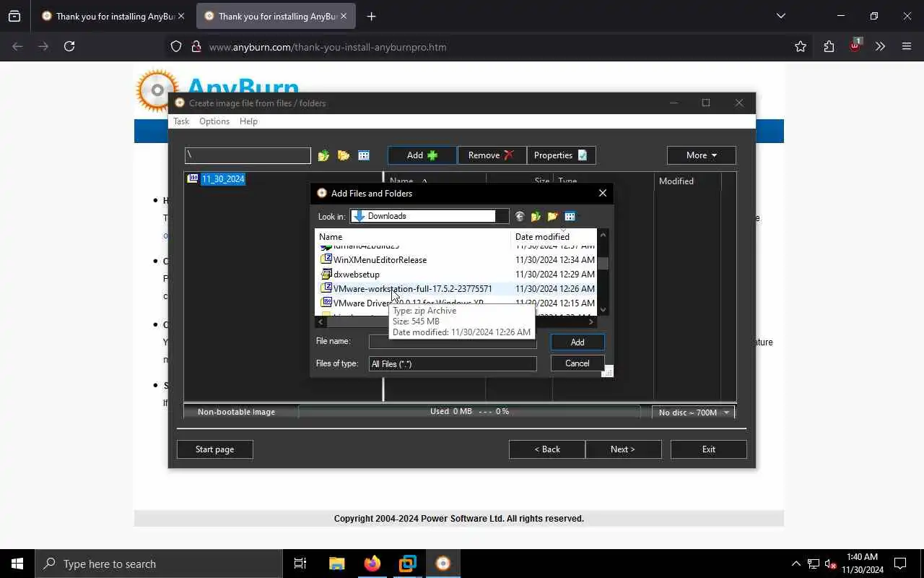Click the File name input field

453,342
